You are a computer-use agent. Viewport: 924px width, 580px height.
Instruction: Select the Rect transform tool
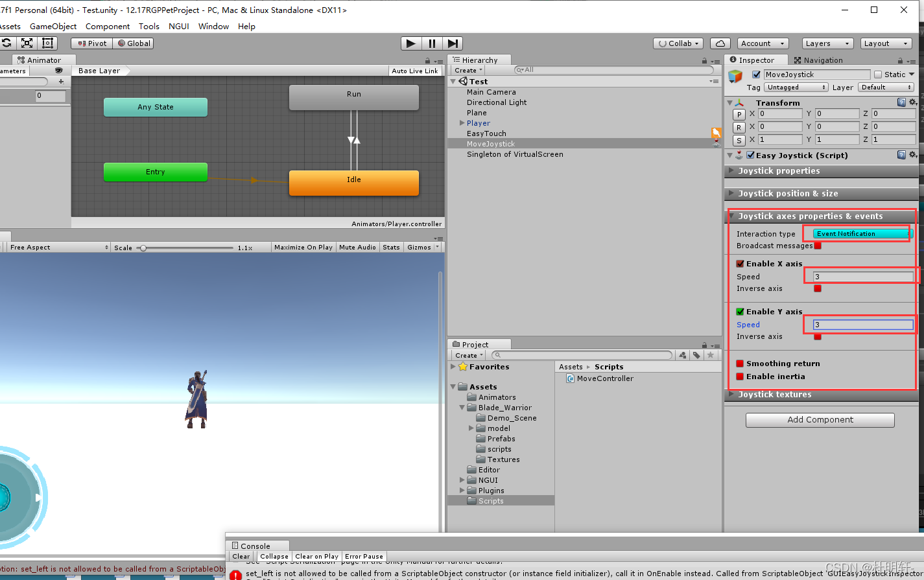[x=47, y=43]
